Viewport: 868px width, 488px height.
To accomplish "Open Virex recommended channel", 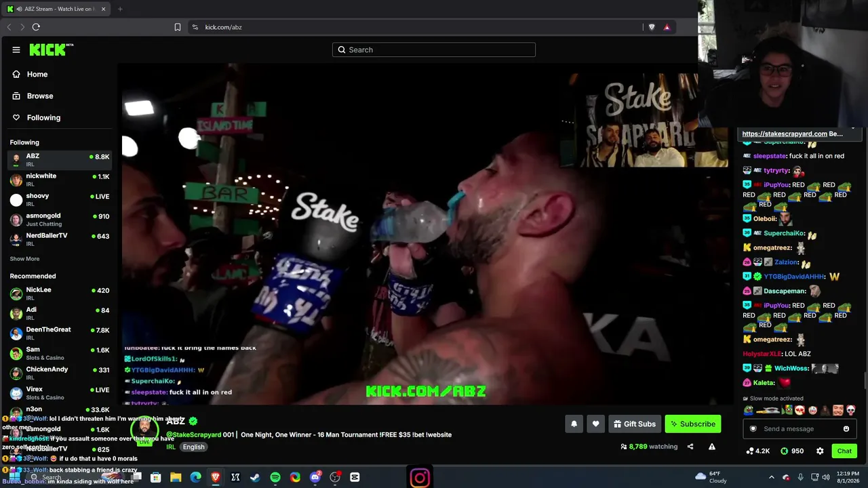I will pos(60,393).
